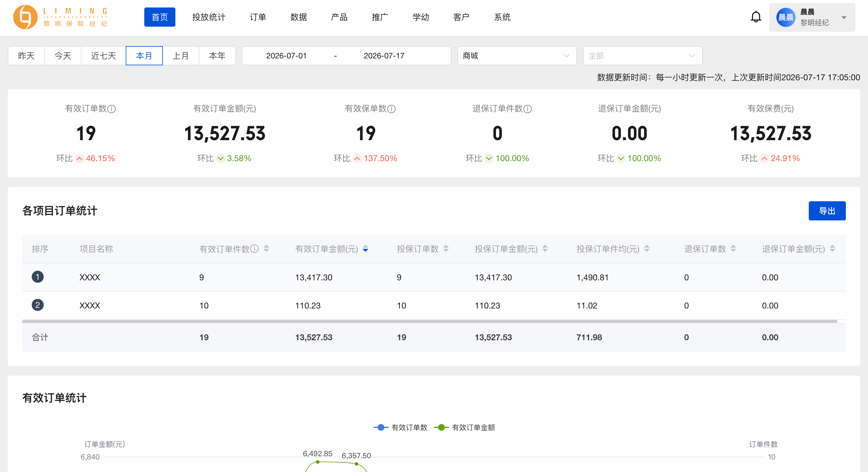Image resolution: width=868 pixels, height=472 pixels.
Task: Click the 46.15% 环比 value
Action: pos(100,158)
